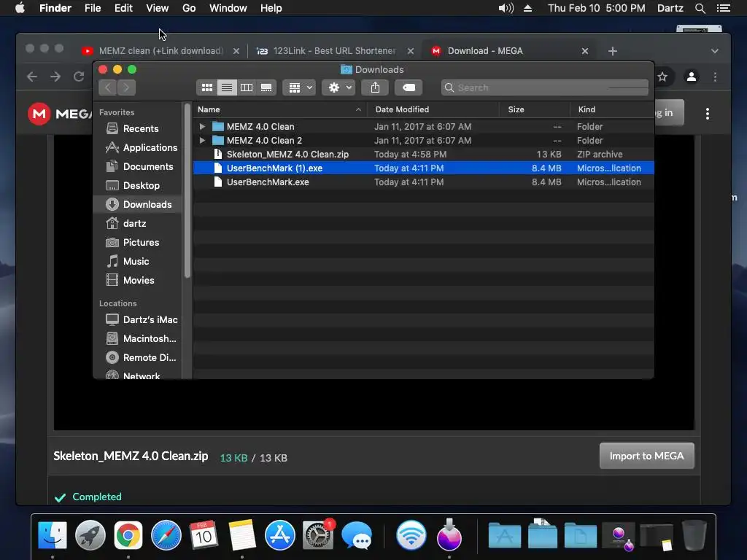Open Documents in the Finder sidebar

point(138,167)
